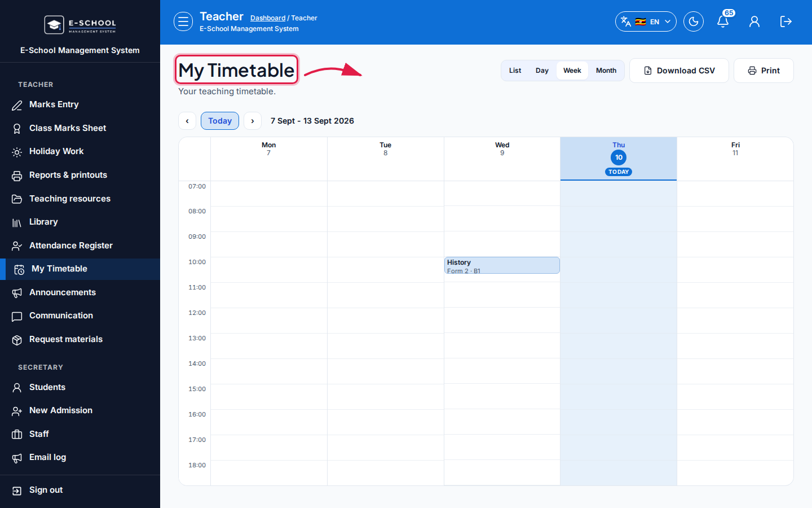Switch to Month view
The image size is (812, 508).
[606, 71]
